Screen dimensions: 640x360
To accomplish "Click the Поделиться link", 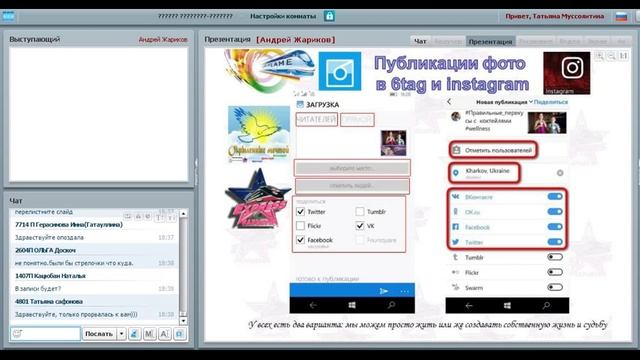I will click(551, 102).
